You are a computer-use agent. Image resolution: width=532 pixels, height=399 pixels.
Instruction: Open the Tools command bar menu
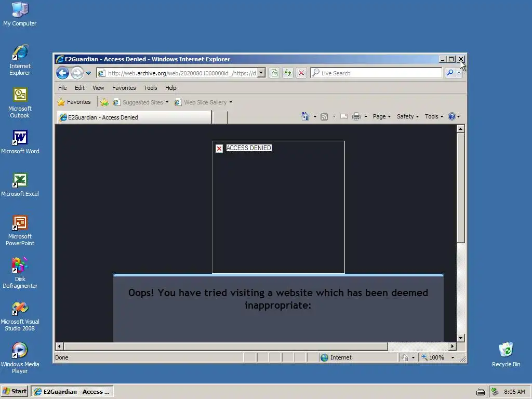(x=434, y=116)
